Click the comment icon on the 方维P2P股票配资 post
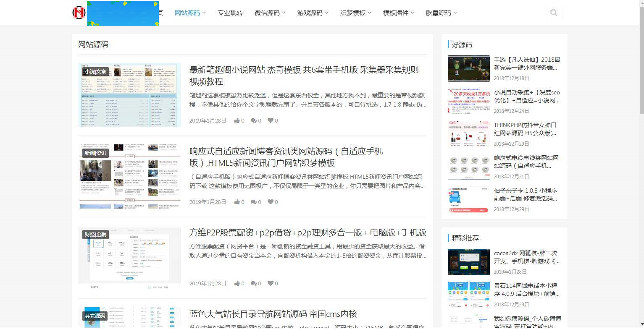644x329 pixels. click(254, 283)
